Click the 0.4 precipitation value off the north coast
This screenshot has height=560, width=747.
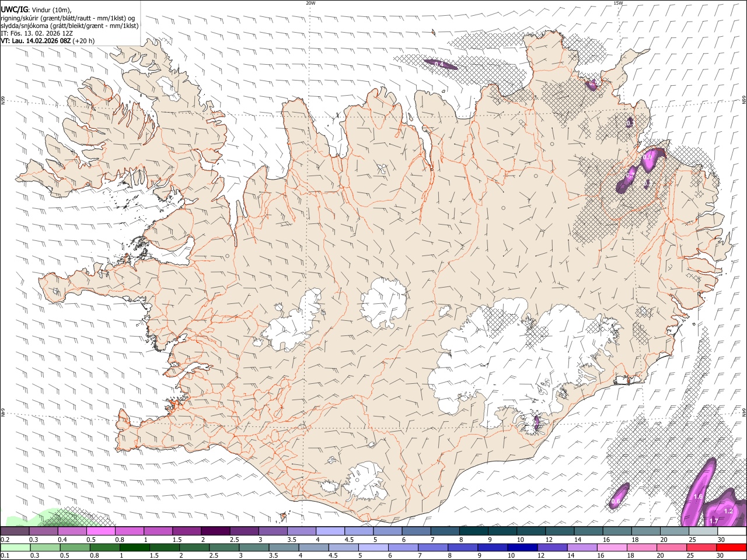[x=439, y=64]
